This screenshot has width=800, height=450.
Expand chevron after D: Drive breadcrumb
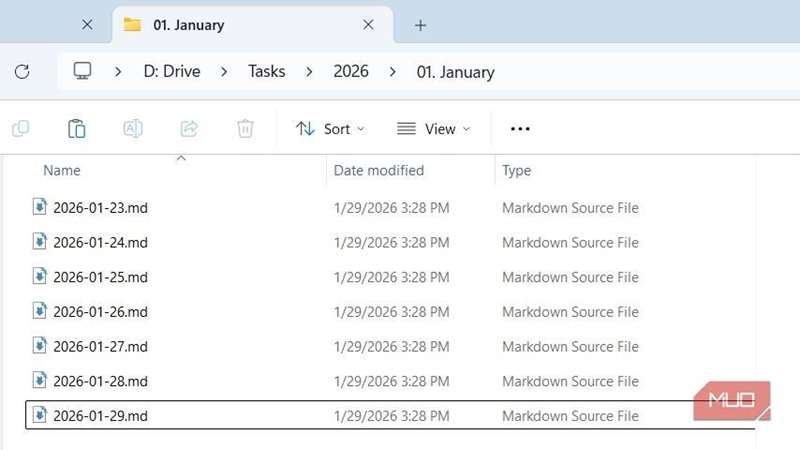click(x=224, y=72)
